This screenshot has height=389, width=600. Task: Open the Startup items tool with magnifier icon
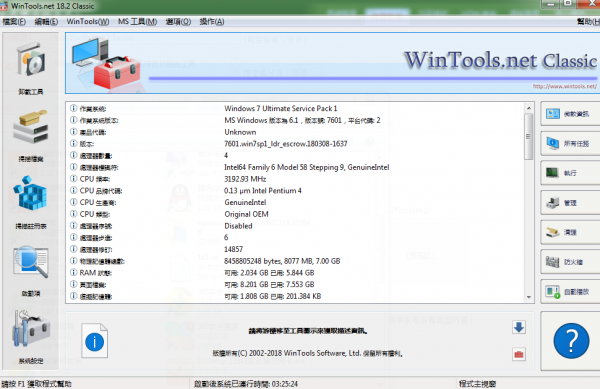coord(31,270)
